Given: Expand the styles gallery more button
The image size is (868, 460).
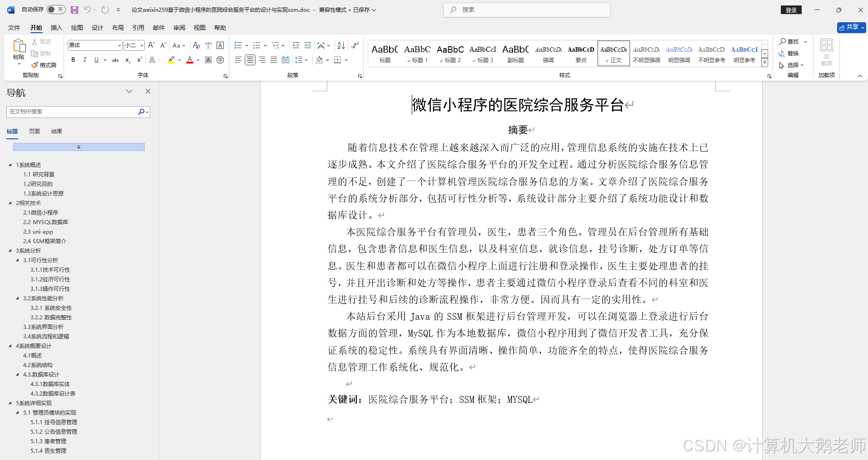Looking at the screenshot, I should coord(764,63).
